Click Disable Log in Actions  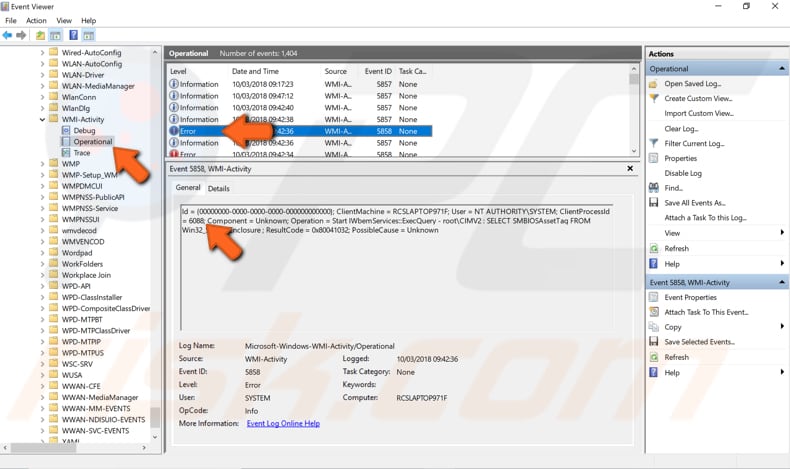[x=683, y=173]
